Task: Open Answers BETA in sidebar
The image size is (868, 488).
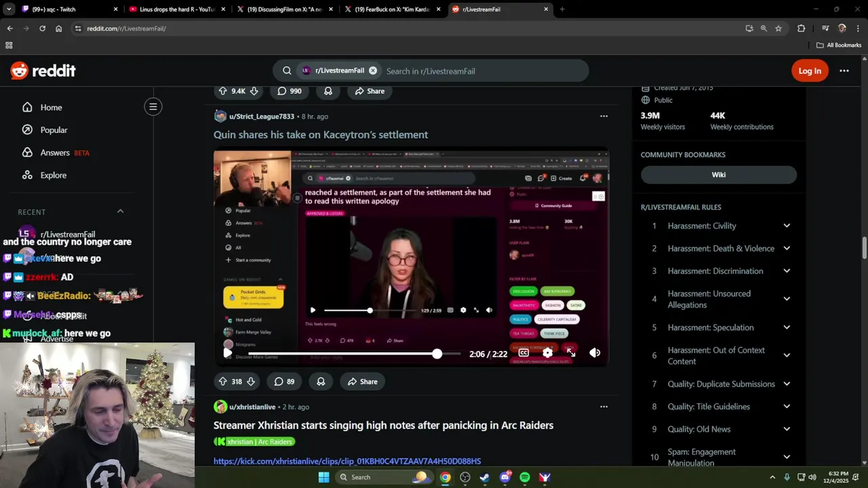Action: coord(56,152)
